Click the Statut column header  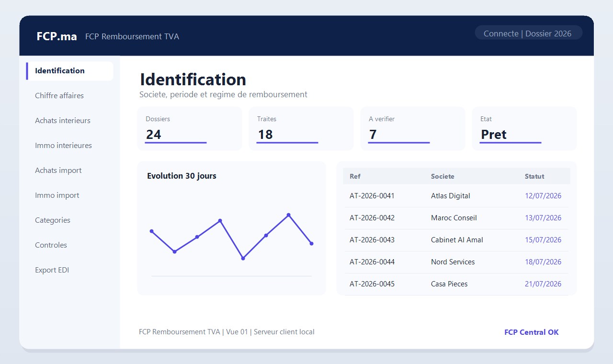[x=534, y=176]
